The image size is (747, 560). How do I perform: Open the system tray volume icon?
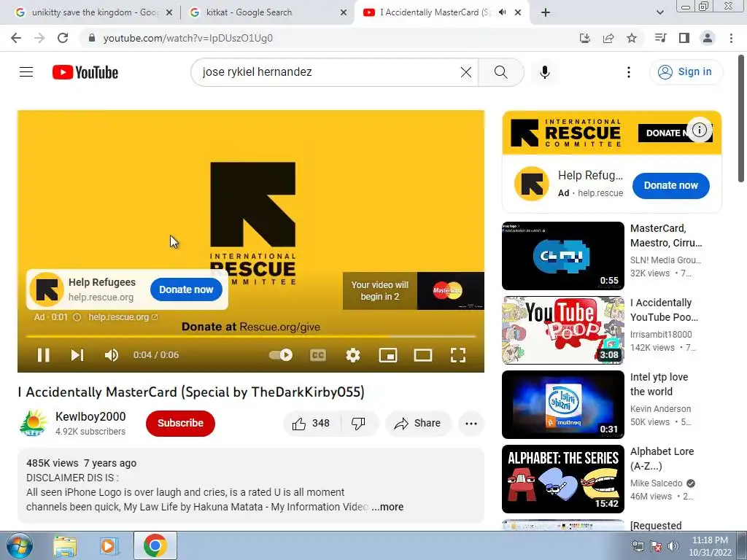pos(673,546)
